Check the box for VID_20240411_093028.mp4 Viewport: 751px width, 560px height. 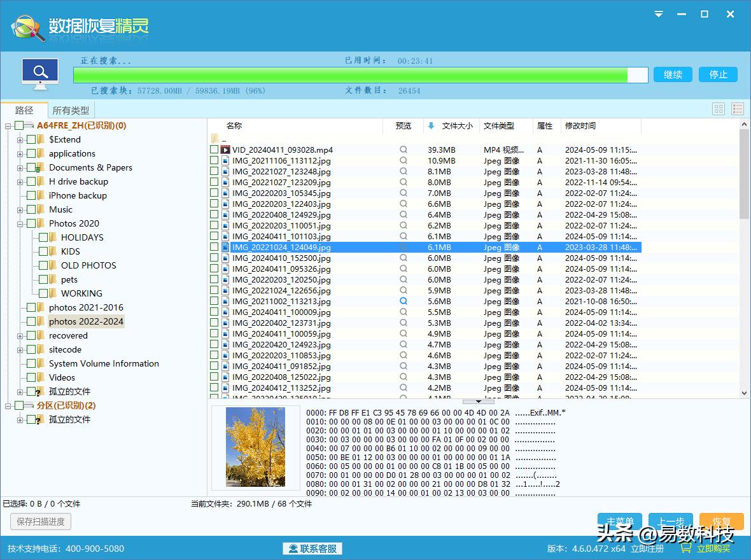(214, 150)
